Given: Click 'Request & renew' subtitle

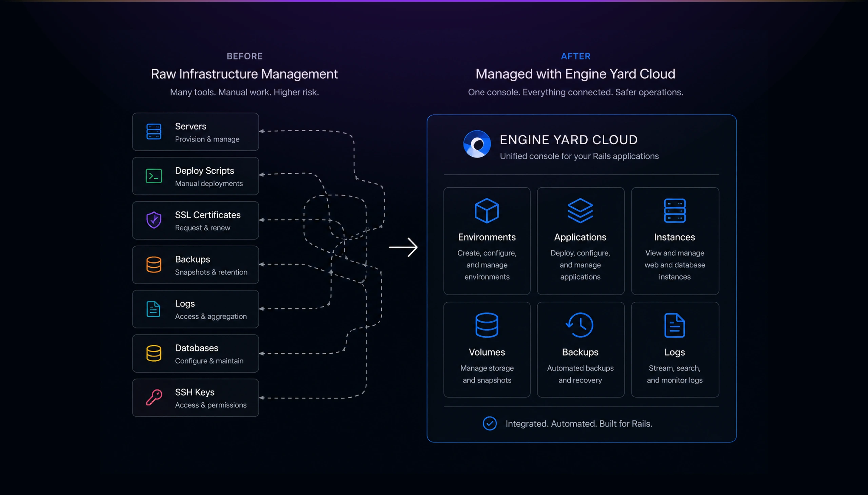Looking at the screenshot, I should pyautogui.click(x=202, y=228).
